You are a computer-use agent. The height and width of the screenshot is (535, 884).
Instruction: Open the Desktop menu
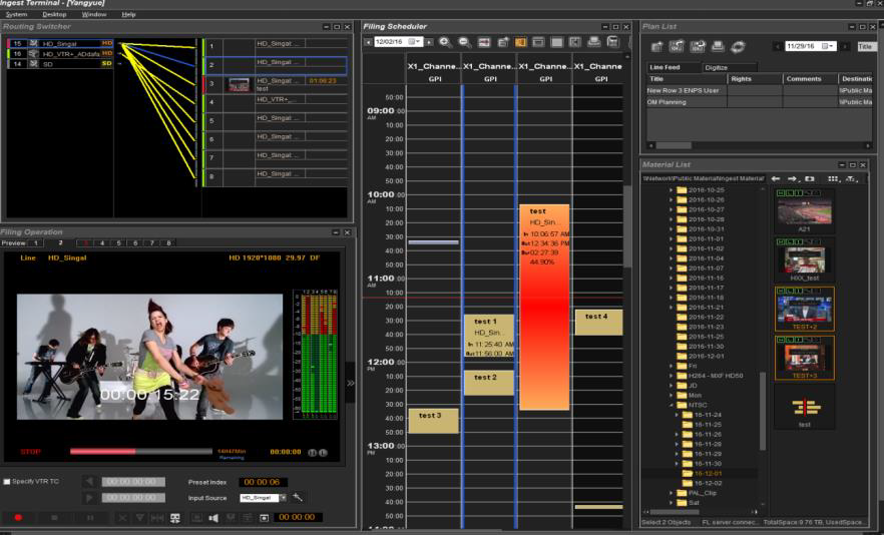[x=54, y=14]
